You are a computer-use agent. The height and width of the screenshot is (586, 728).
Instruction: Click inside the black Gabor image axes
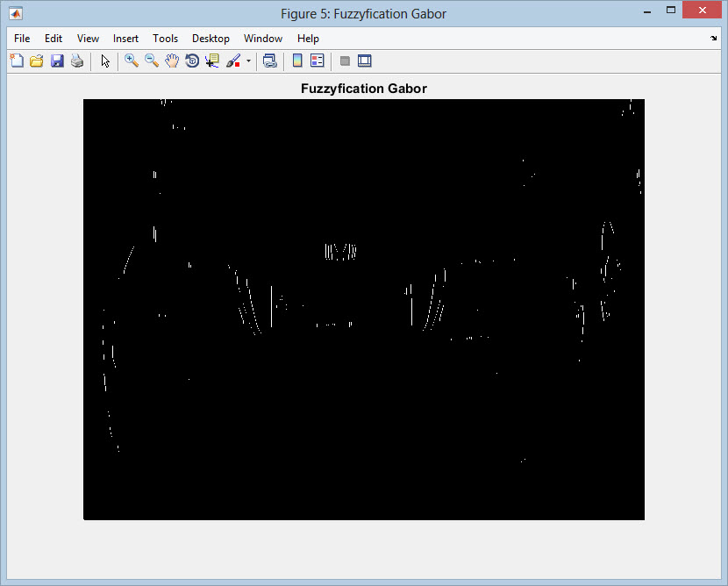pos(364,310)
